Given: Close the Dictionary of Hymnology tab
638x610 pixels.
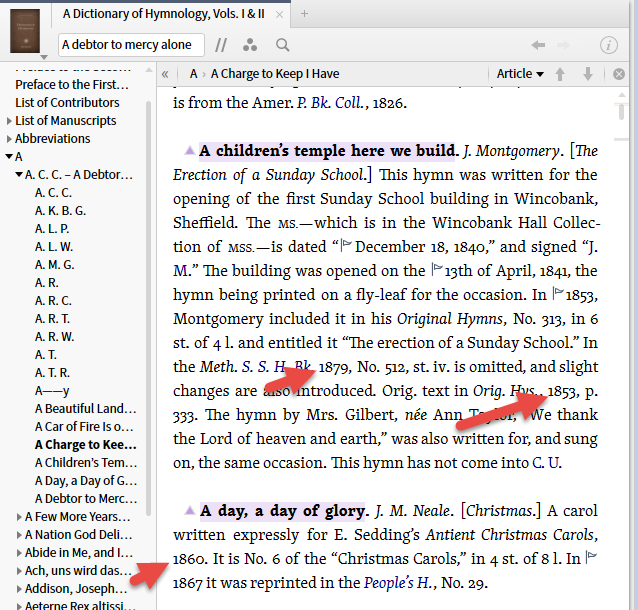Looking at the screenshot, I should click(x=280, y=15).
